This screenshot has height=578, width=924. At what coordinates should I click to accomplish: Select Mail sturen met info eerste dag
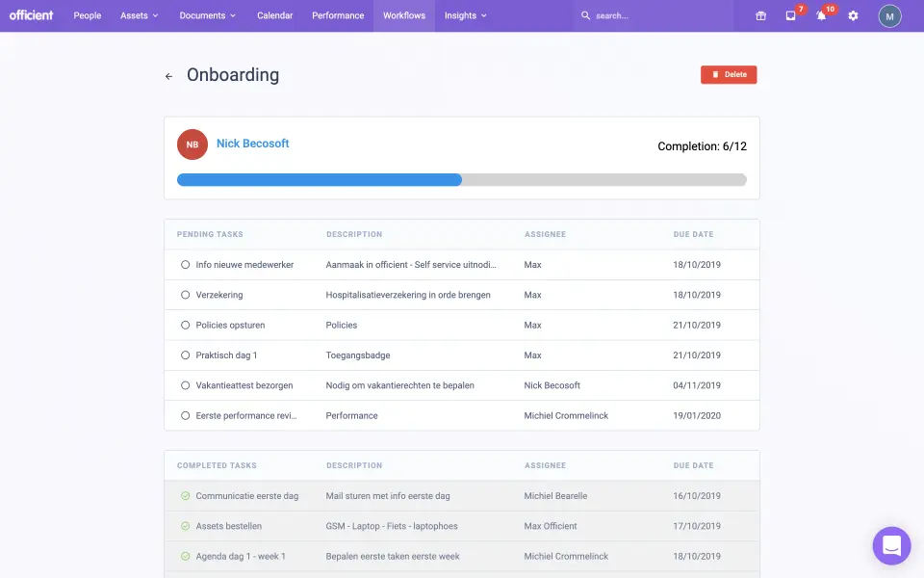point(388,496)
